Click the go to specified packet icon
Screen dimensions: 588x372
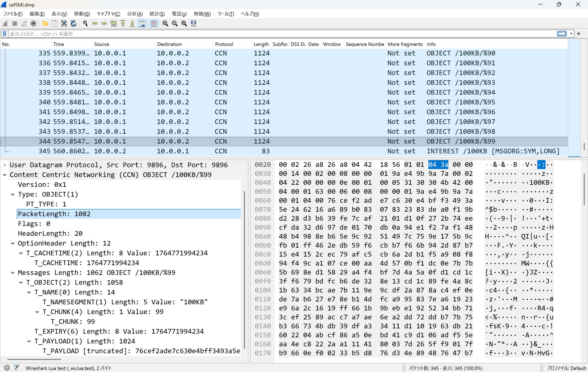[114, 23]
